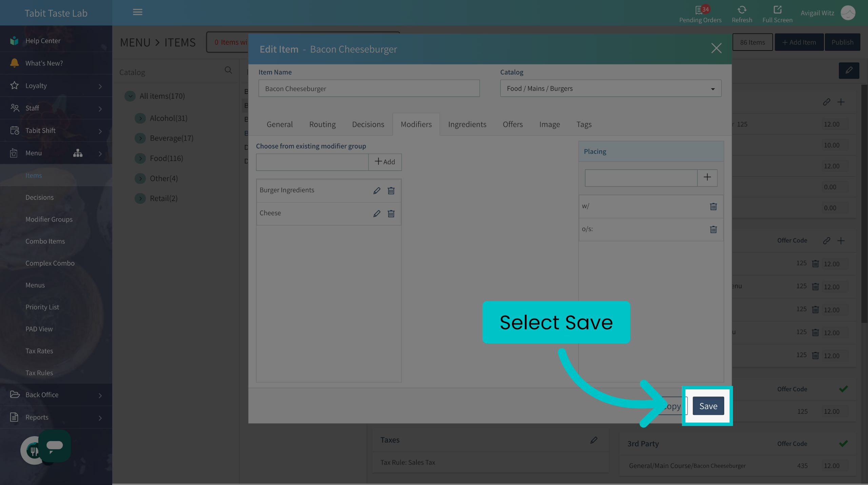Expand the Loyalty sidebar section
This screenshot has height=485, width=868.
[x=56, y=86]
